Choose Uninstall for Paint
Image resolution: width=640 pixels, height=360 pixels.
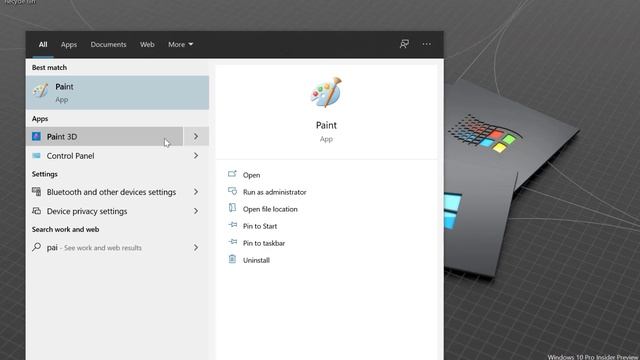coord(256,260)
